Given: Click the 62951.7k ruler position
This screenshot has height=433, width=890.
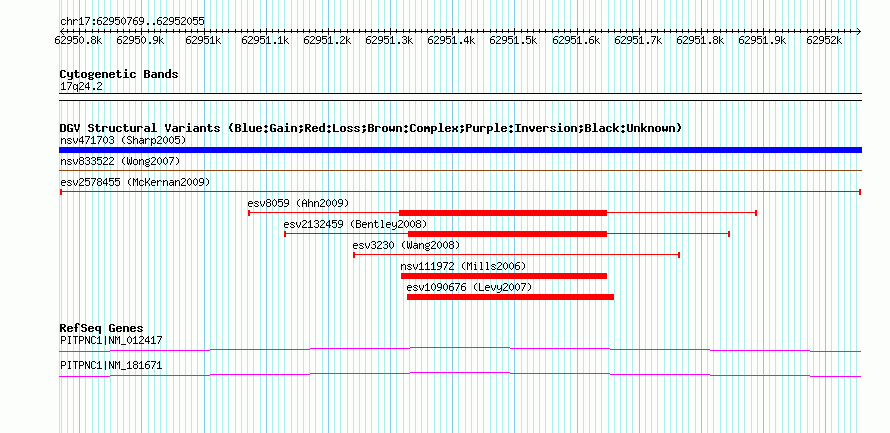Looking at the screenshot, I should point(639,40).
